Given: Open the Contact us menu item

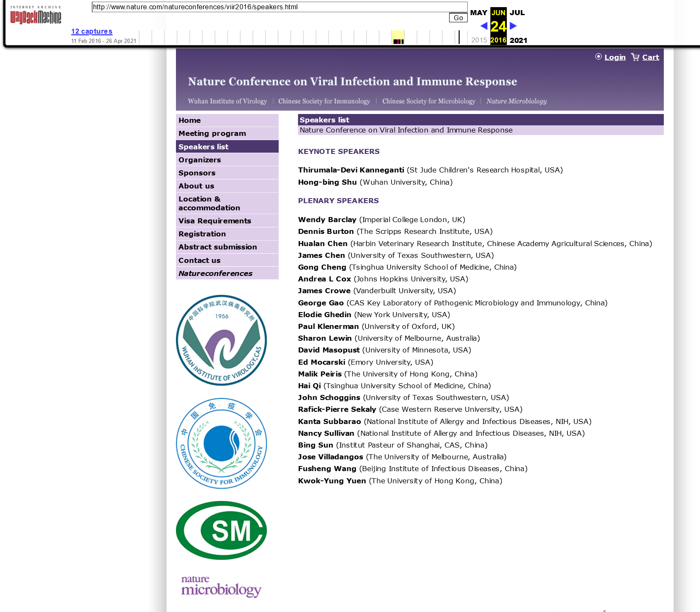Looking at the screenshot, I should click(x=227, y=260).
